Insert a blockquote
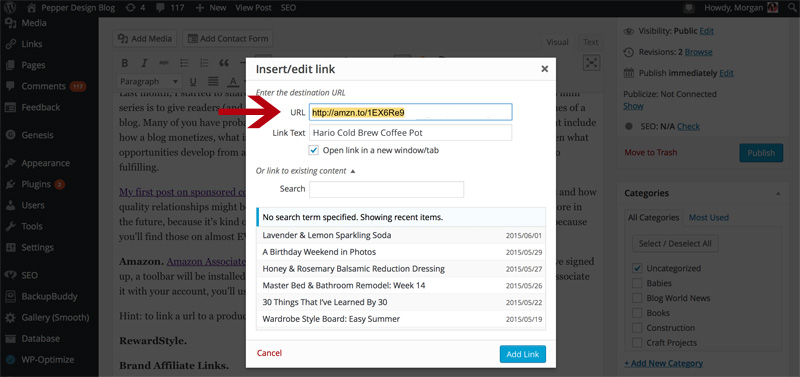Viewport: 800px width, 377px height. point(224,63)
